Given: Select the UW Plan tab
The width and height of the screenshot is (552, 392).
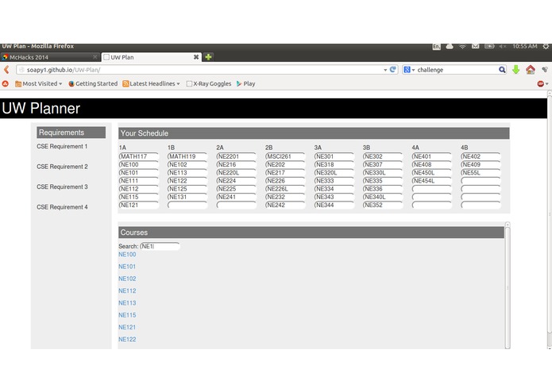Looking at the screenshot, I should click(x=152, y=57).
